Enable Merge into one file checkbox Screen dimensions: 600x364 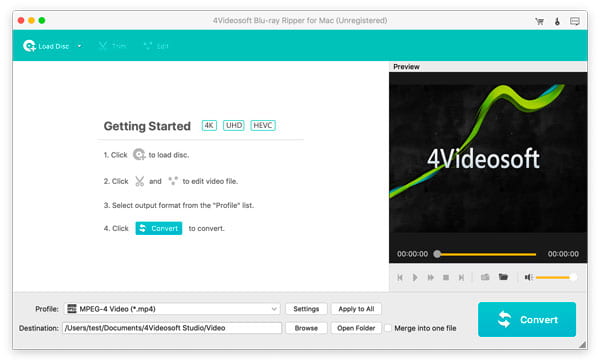click(388, 328)
